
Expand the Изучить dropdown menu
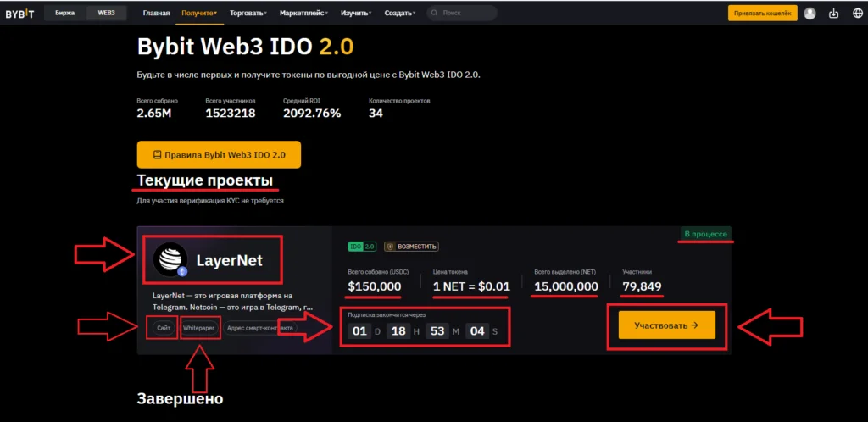[x=356, y=13]
